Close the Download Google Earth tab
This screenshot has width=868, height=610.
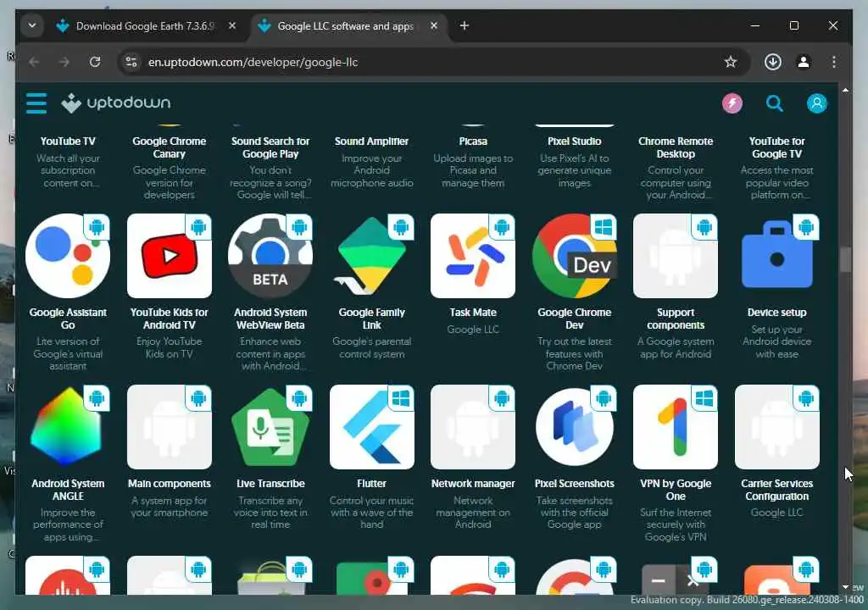point(232,25)
